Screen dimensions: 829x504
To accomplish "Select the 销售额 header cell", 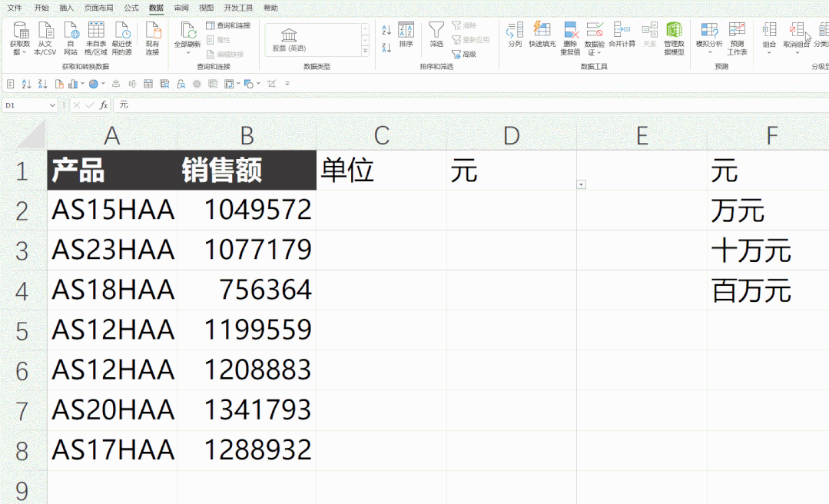I will (247, 171).
